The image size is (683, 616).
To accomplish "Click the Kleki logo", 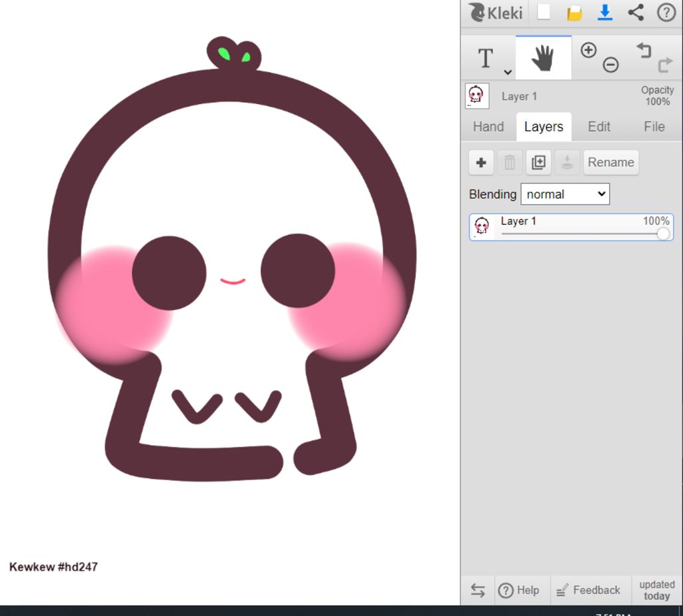I will (x=496, y=13).
